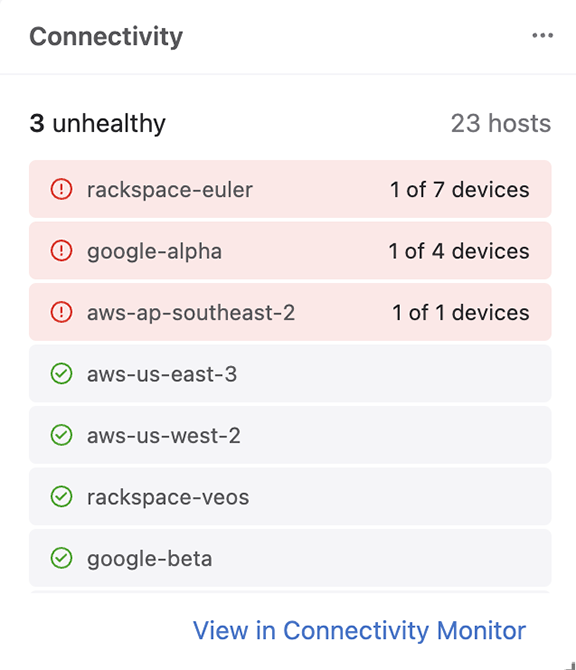Screen dimensions: 576x670
Task: Click green check icon beside google-beta
Action: (62, 558)
